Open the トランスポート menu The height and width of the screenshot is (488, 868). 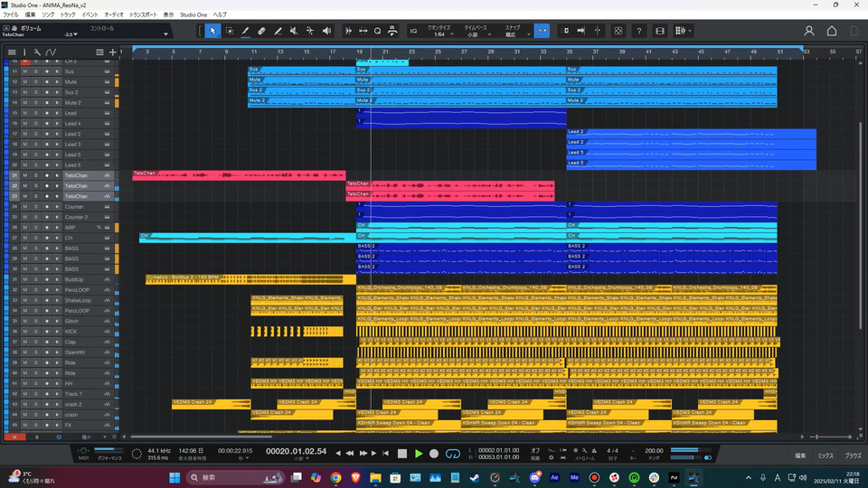(142, 15)
